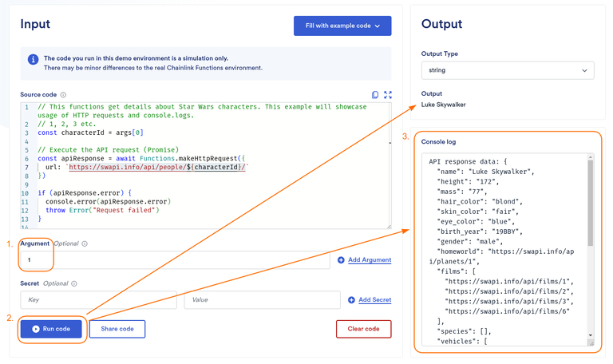613x364 pixels.
Task: Open the Output Type string dropdown
Action: [x=508, y=70]
